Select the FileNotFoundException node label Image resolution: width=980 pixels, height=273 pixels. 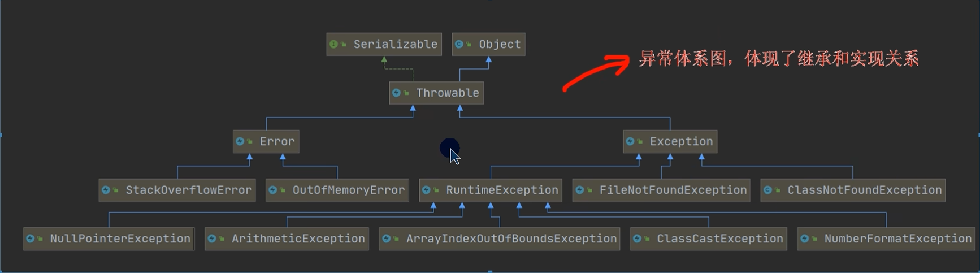(x=673, y=190)
